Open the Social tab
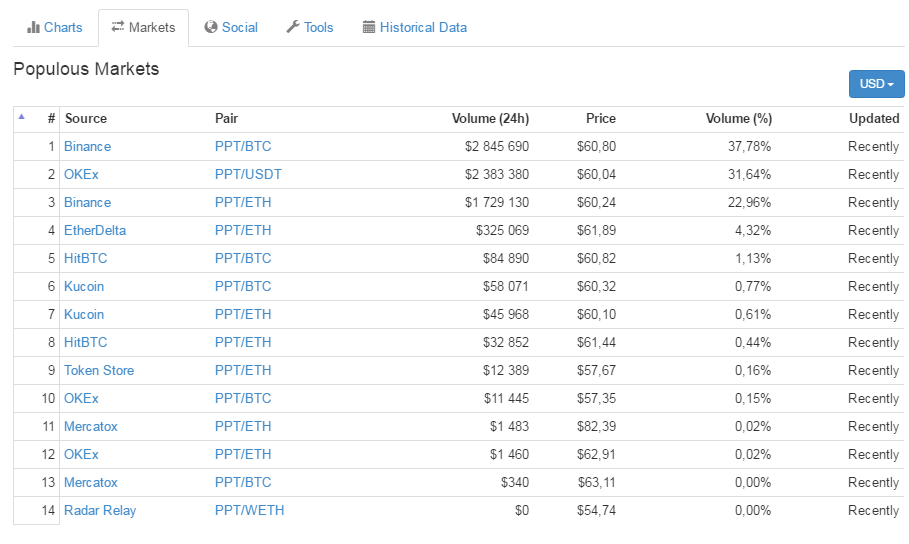 point(231,27)
